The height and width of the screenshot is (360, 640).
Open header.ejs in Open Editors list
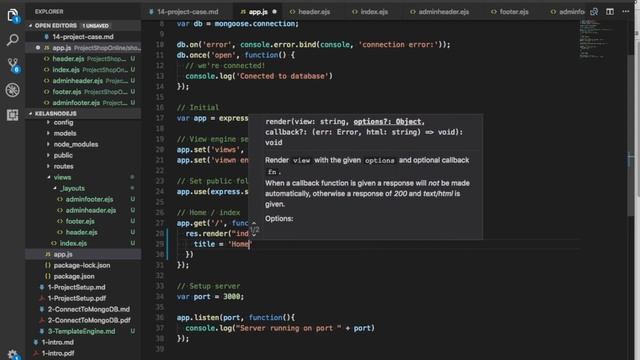click(x=84, y=59)
